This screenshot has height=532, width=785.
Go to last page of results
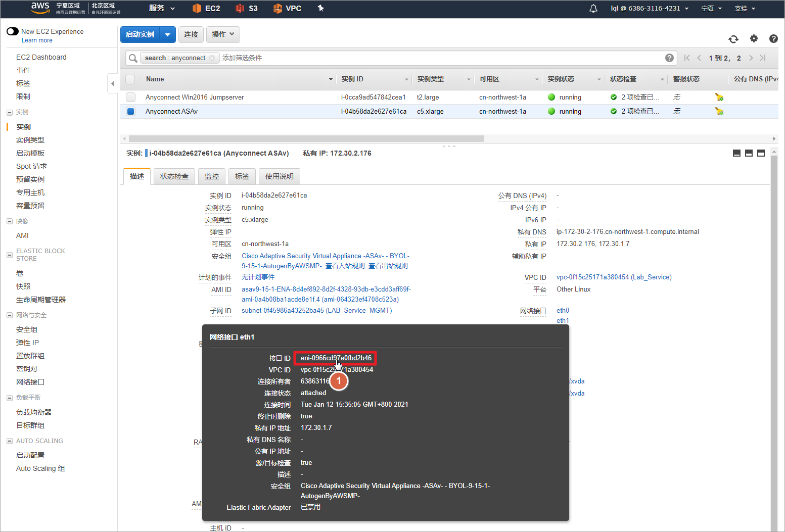[x=763, y=58]
